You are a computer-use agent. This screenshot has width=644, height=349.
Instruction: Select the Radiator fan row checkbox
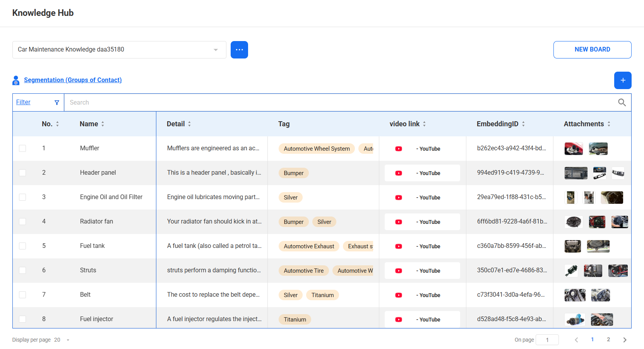coord(22,222)
